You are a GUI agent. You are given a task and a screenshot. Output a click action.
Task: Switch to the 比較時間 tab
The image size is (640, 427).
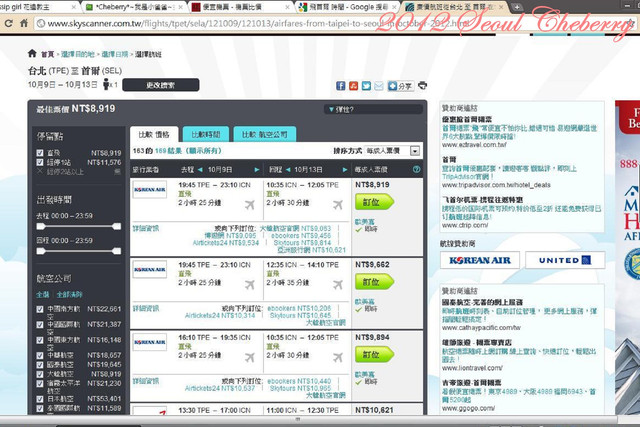(x=206, y=134)
